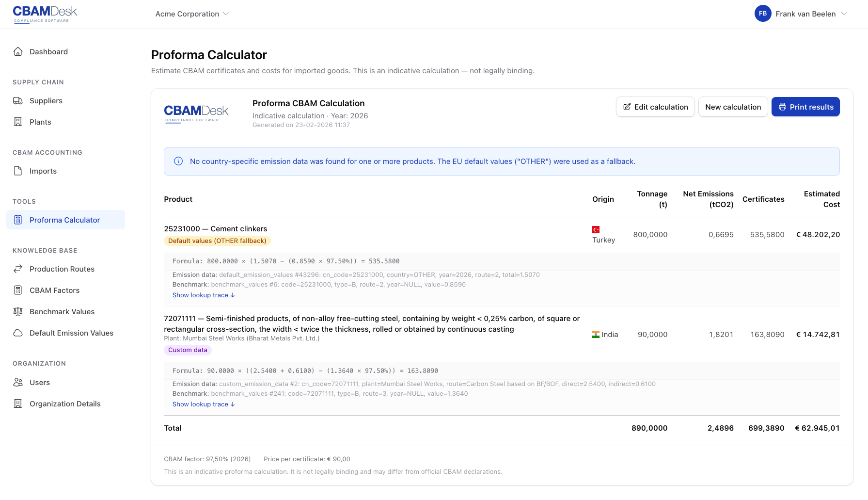Viewport: 868px width, 500px height.
Task: Click the Users people icon
Action: 18,383
